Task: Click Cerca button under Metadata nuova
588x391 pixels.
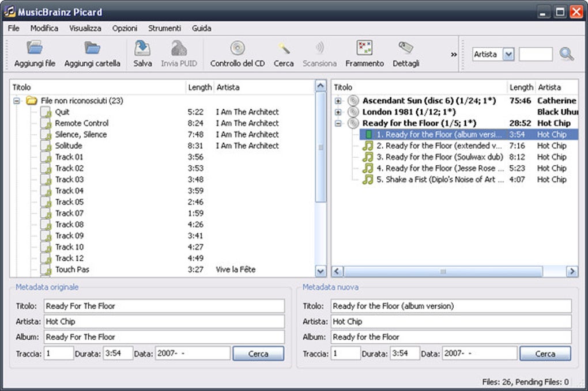Action: 545,353
